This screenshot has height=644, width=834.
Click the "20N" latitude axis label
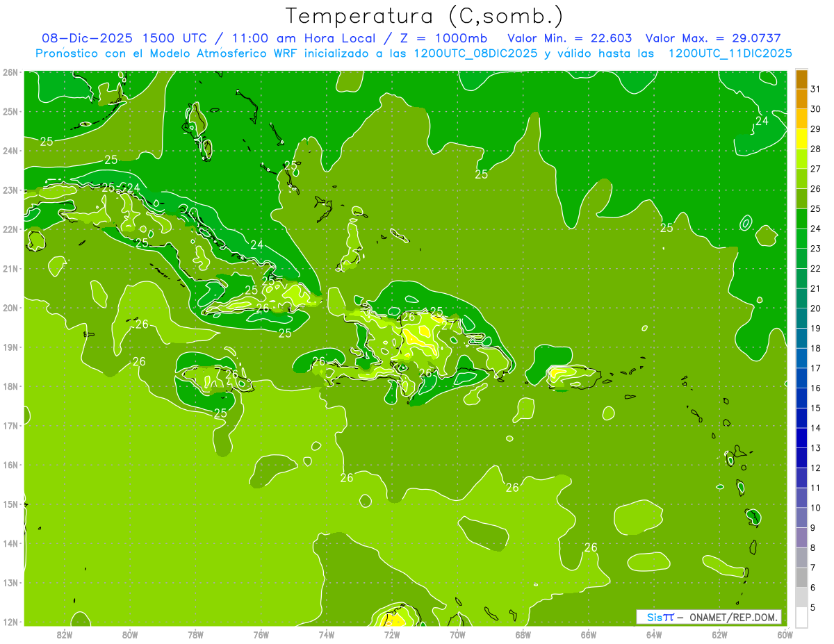pos(10,308)
